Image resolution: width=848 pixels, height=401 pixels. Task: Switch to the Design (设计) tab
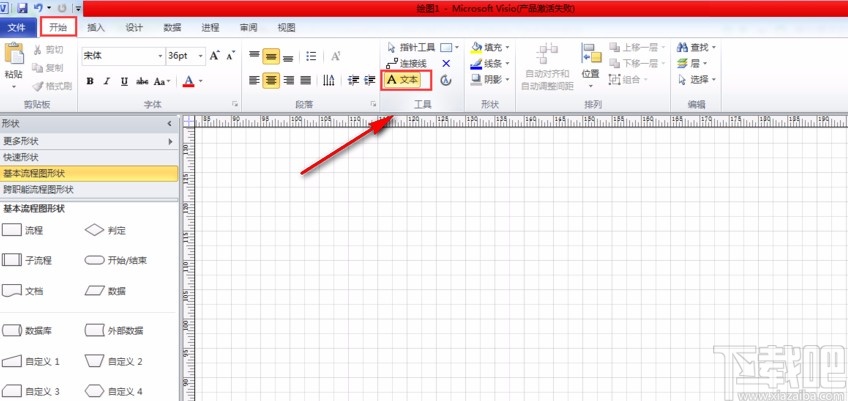click(x=134, y=28)
